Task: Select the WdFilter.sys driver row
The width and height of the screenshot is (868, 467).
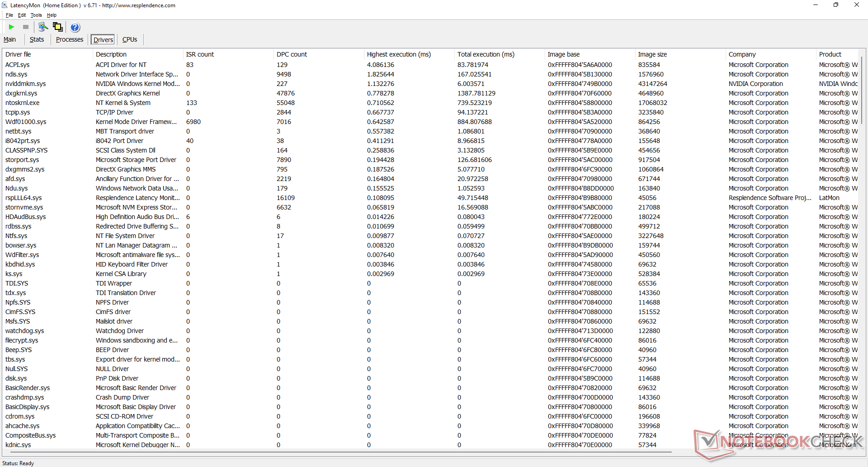Action: pyautogui.click(x=430, y=255)
